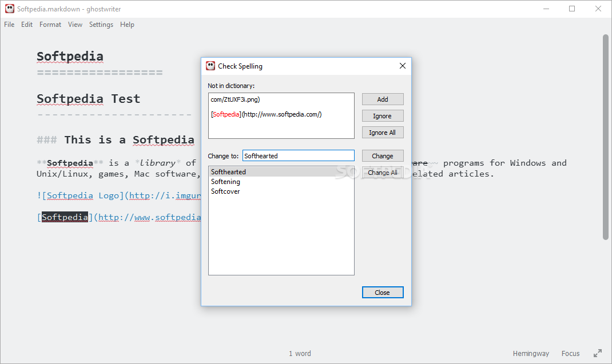Click the top Softpedia heading in editor

coord(70,57)
